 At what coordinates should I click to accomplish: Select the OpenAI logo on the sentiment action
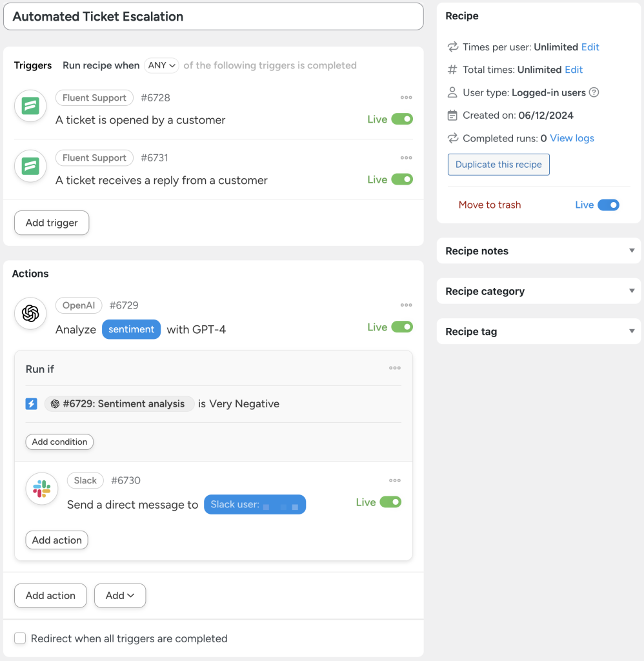coord(30,314)
